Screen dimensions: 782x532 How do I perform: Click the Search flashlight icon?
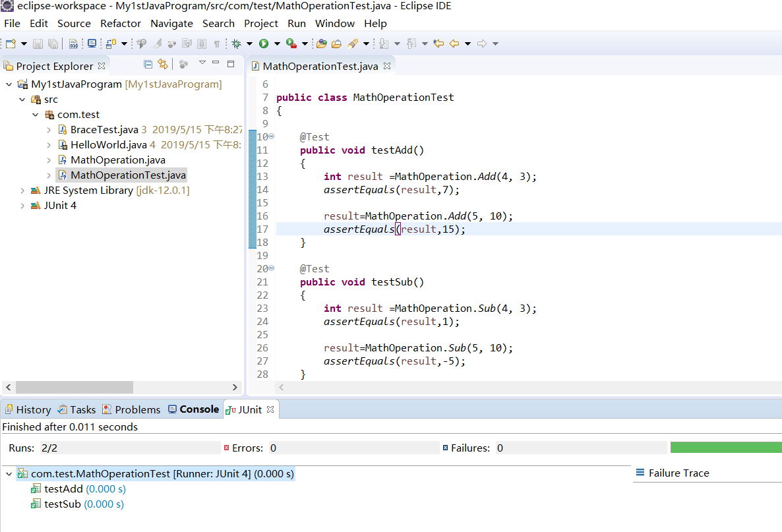pos(353,44)
